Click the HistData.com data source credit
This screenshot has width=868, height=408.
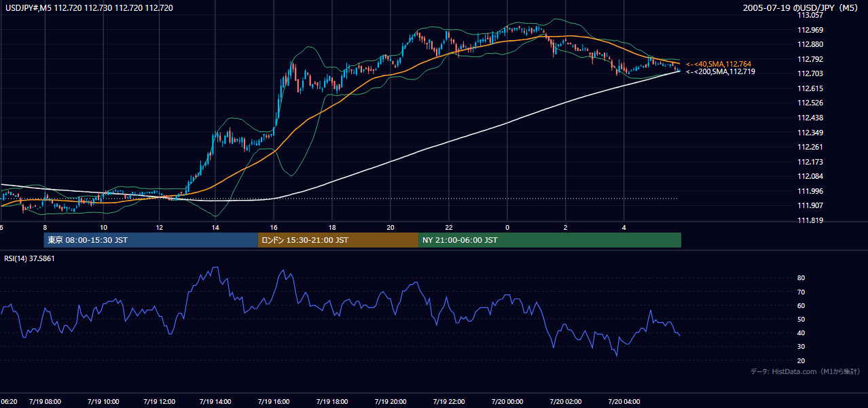(806, 372)
